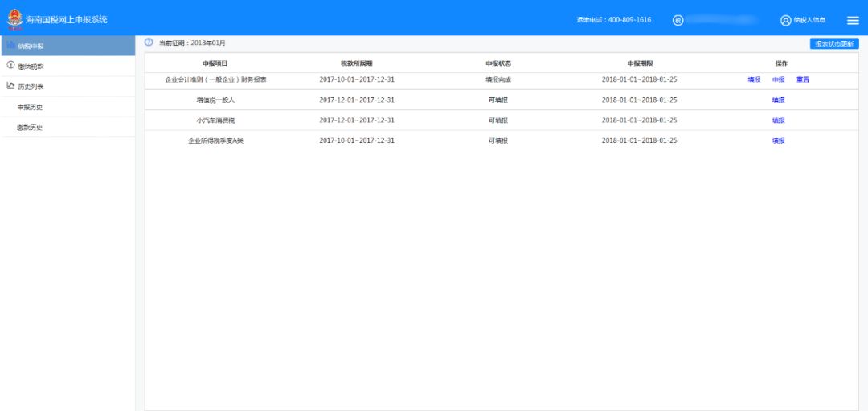Click the tax period of 企业所得税季度A类 row

coord(357,140)
